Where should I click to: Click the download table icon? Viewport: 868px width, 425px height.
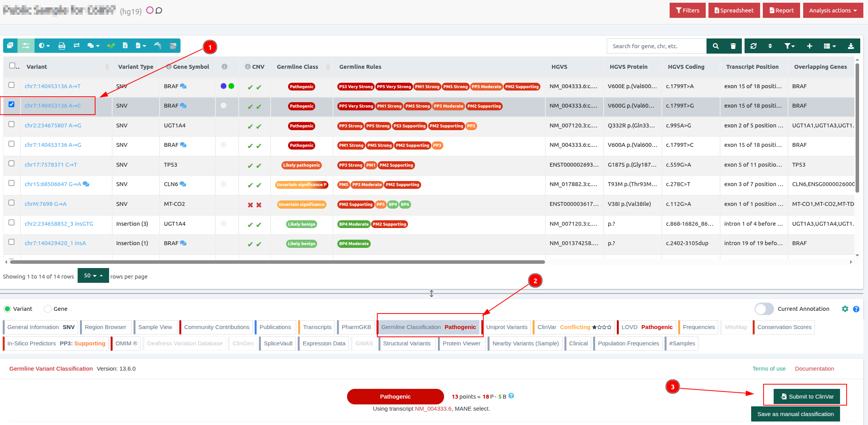click(x=851, y=46)
